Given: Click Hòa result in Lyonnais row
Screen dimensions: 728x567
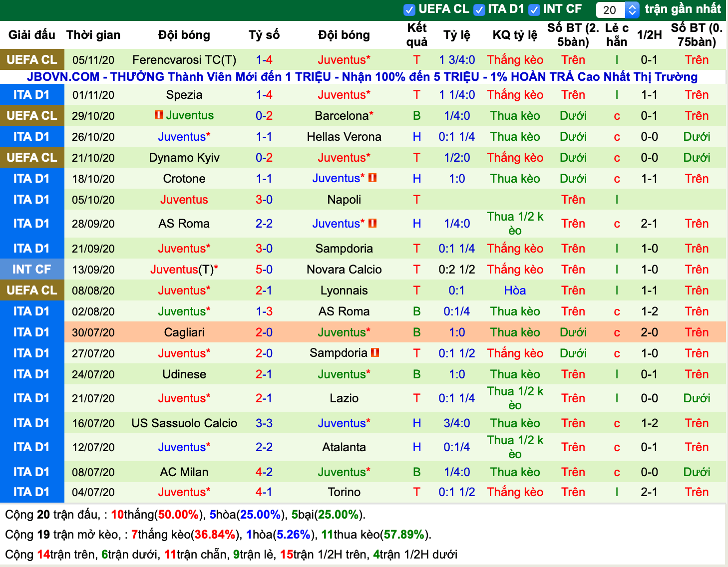Looking at the screenshot, I should [515, 290].
